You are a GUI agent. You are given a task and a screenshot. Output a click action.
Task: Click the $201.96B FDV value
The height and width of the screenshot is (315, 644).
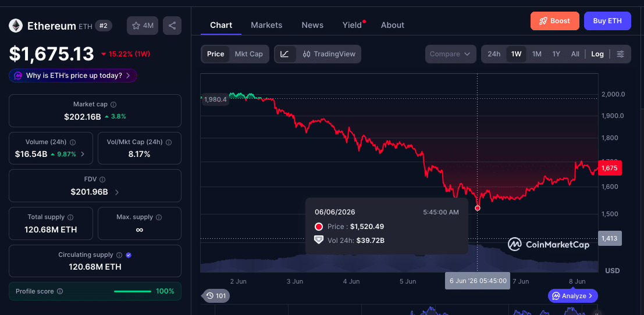[x=89, y=192]
